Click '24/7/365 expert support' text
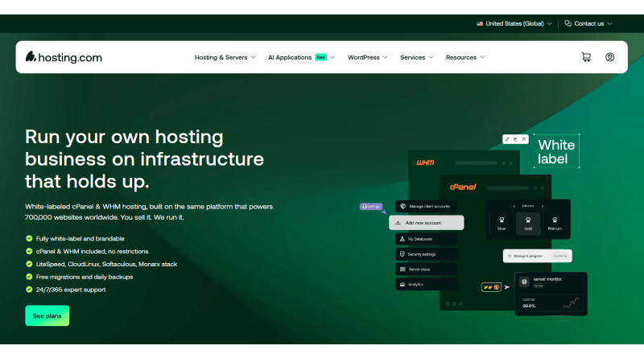This screenshot has height=358, width=644. pyautogui.click(x=71, y=290)
